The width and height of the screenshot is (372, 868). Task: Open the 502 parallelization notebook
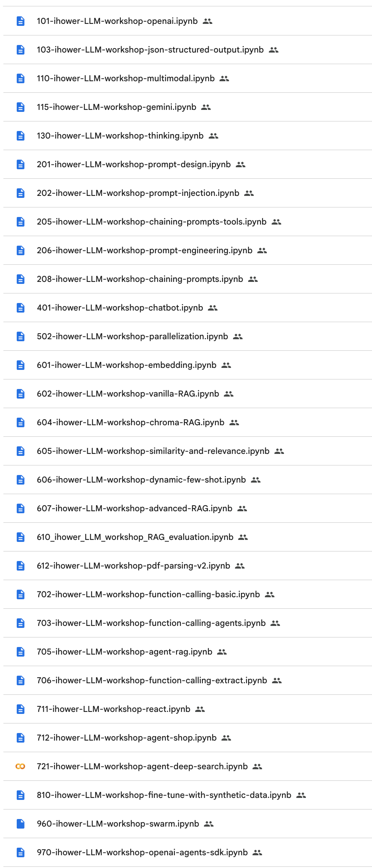click(132, 336)
